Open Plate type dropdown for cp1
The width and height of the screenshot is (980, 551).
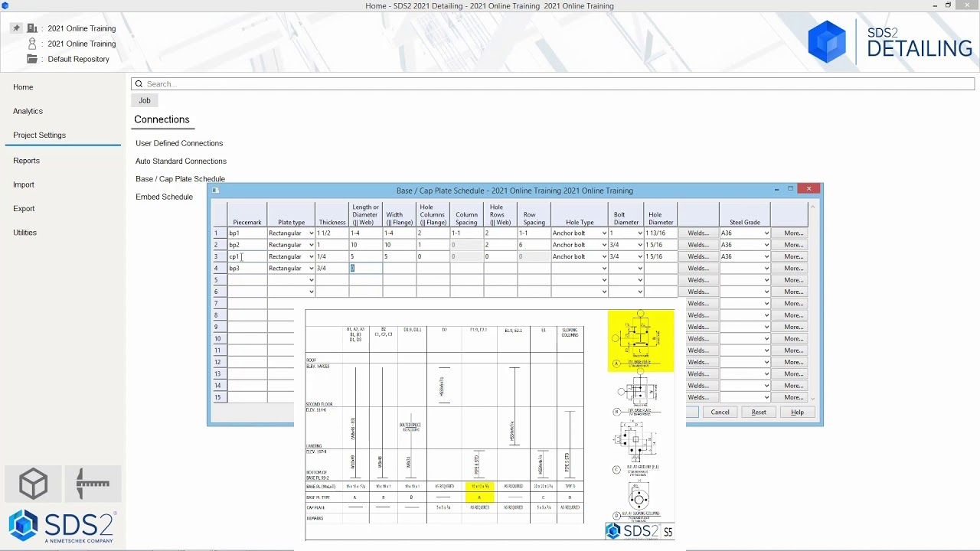pyautogui.click(x=311, y=256)
